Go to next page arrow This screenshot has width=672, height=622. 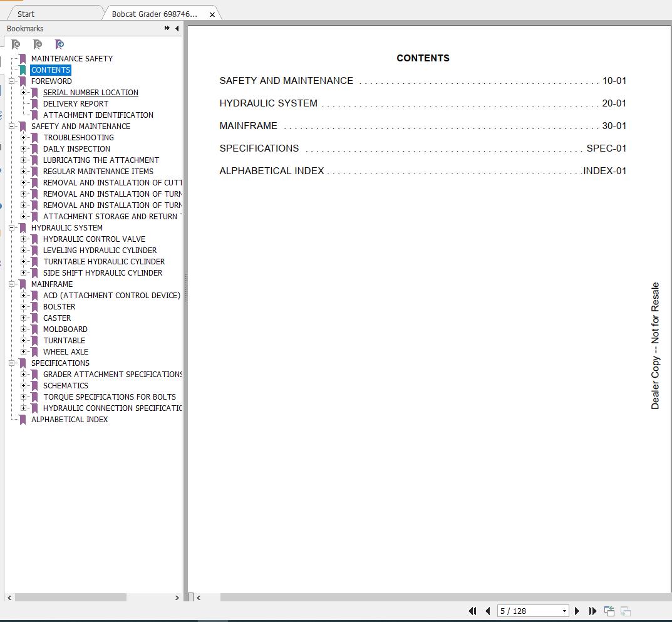click(x=577, y=611)
